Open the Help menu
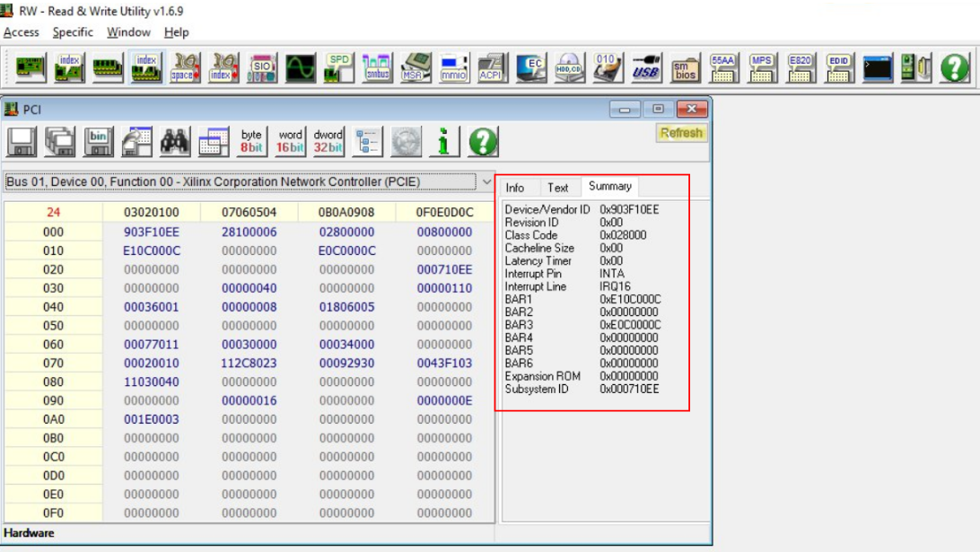Image resolution: width=980 pixels, height=552 pixels. pos(176,32)
